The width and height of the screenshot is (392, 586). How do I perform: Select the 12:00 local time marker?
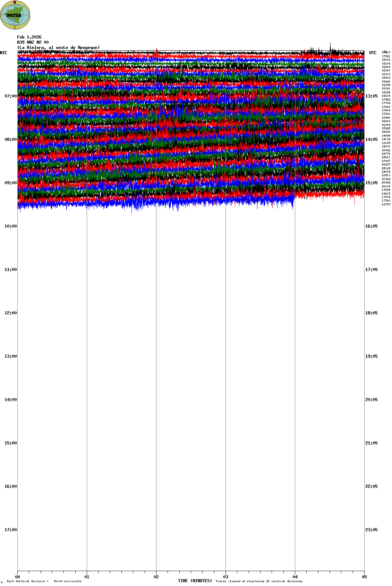(x=10, y=313)
